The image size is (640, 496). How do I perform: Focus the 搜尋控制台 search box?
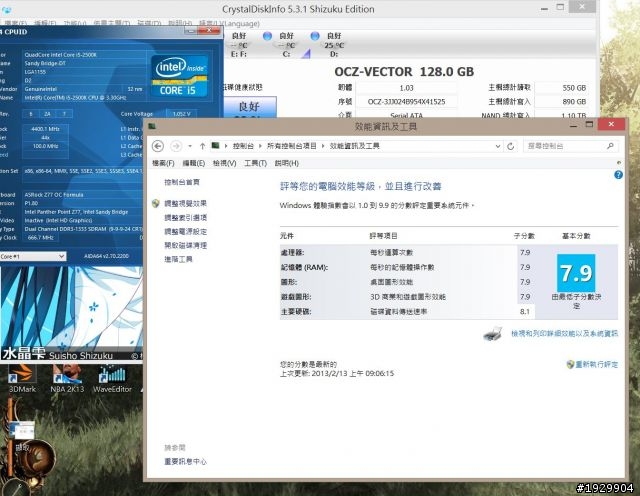[563, 146]
